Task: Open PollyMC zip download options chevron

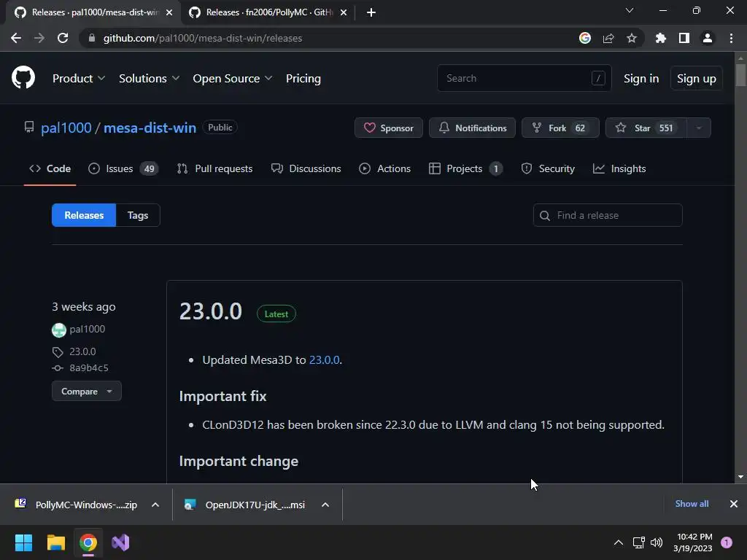Action: (155, 505)
